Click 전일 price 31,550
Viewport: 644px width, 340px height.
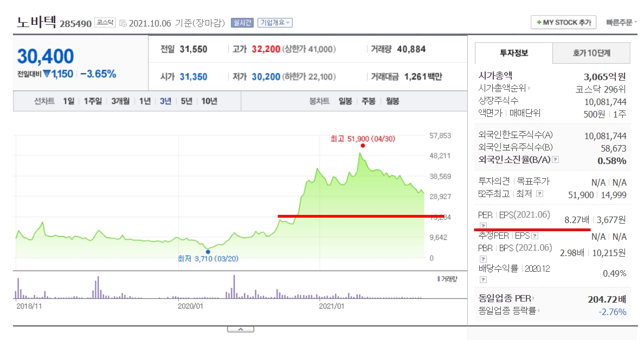194,49
